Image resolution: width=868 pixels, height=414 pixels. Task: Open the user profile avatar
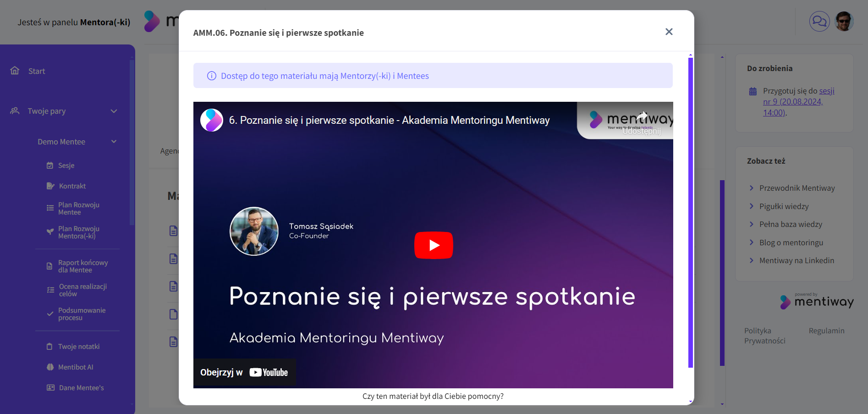click(844, 22)
